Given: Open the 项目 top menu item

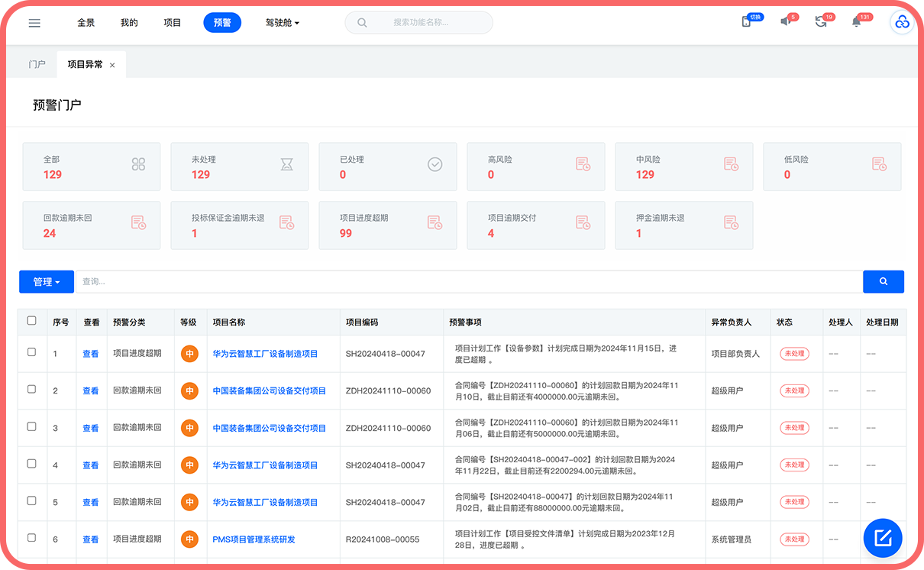Looking at the screenshot, I should [173, 23].
